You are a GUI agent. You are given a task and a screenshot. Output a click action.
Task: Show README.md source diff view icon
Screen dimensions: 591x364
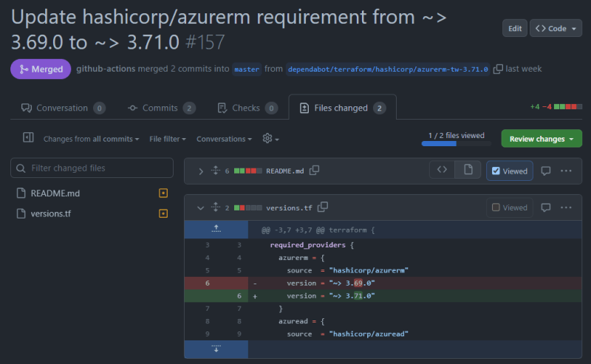442,170
